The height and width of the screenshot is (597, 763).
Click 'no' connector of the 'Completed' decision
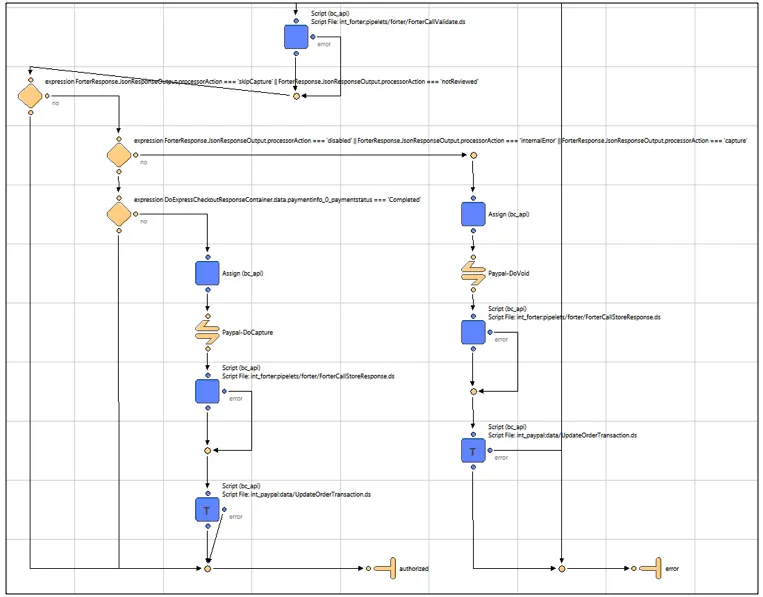(136, 214)
